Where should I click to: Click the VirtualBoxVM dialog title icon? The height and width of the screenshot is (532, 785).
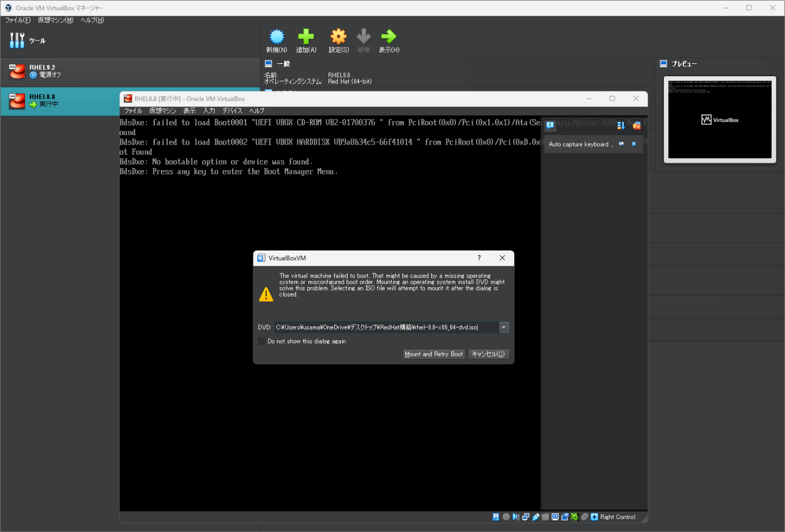click(261, 258)
